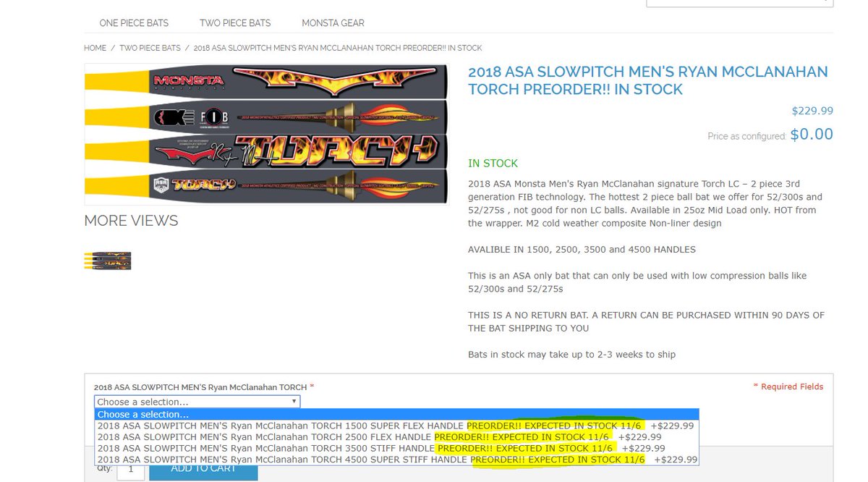This screenshot has height=482, width=868.
Task: Select the small bat thumbnail under More Views
Action: point(108,261)
